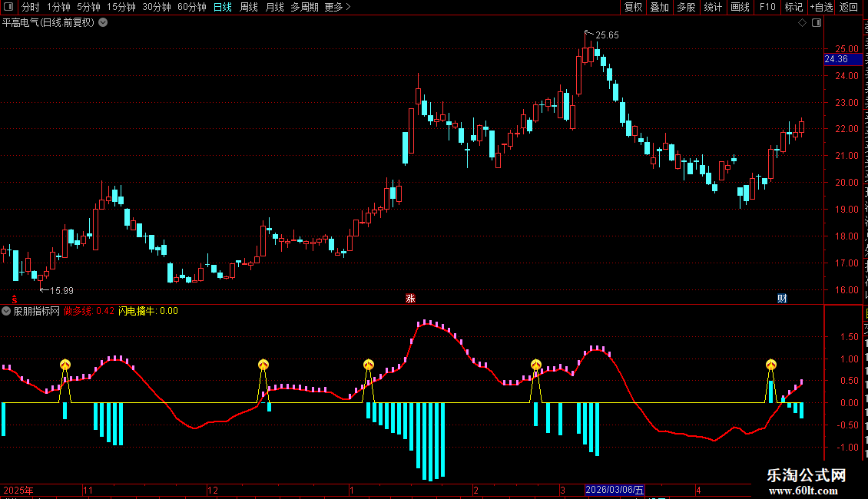The height and width of the screenshot is (499, 868).
Task: Click the 做多线: 0.42 indicator value
Action: 89,311
